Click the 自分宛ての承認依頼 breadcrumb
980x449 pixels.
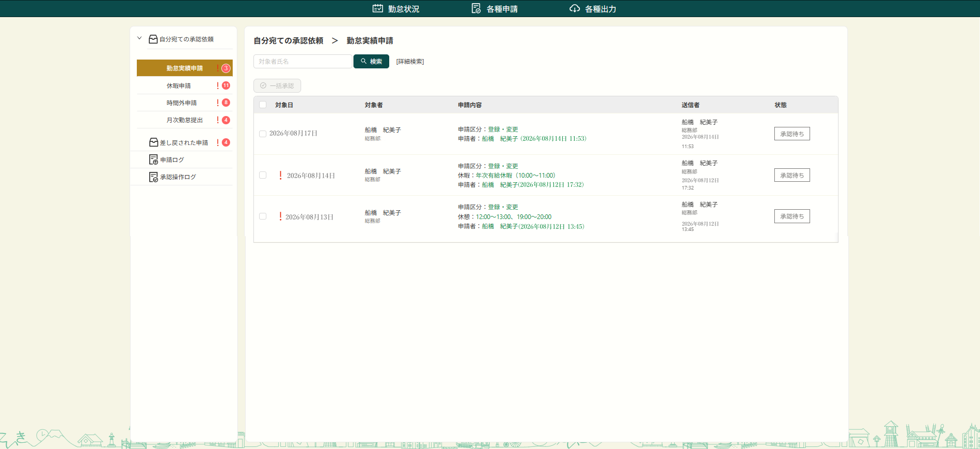[288, 40]
